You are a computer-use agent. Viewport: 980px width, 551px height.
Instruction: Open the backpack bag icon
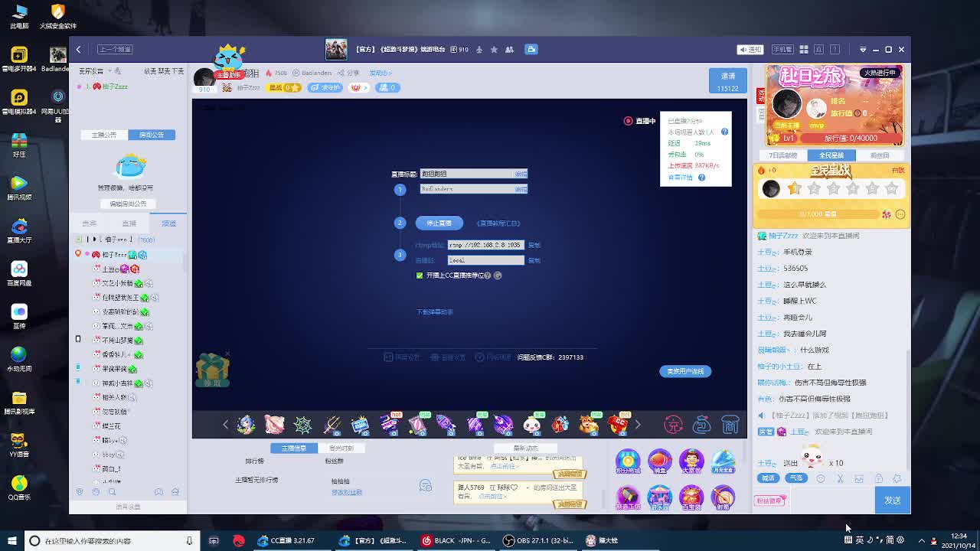[702, 425]
